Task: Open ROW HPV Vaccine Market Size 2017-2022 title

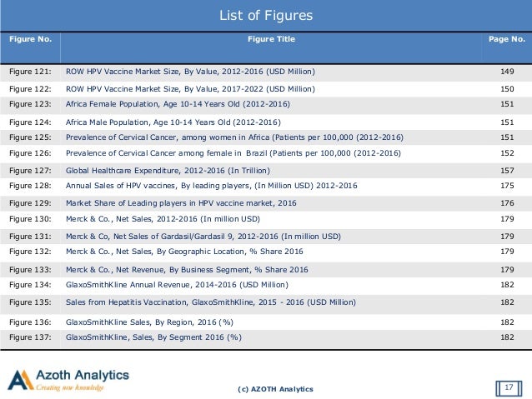Action: pyautogui.click(x=190, y=89)
